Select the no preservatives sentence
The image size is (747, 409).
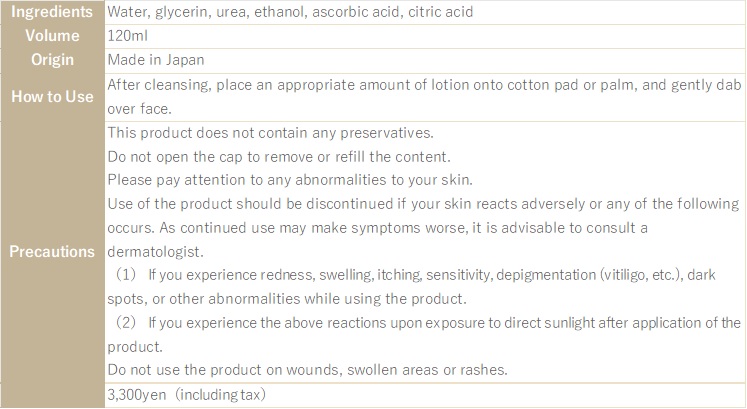click(x=270, y=133)
